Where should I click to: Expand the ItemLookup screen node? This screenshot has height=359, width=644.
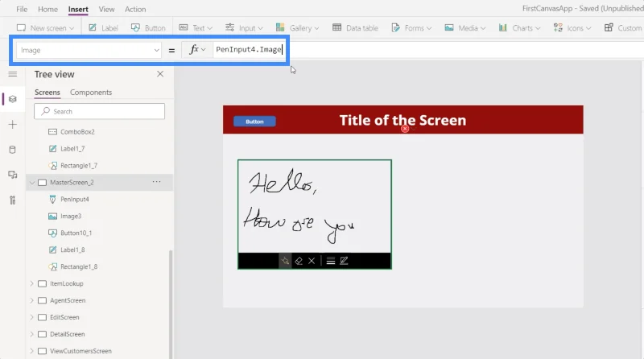click(x=32, y=283)
